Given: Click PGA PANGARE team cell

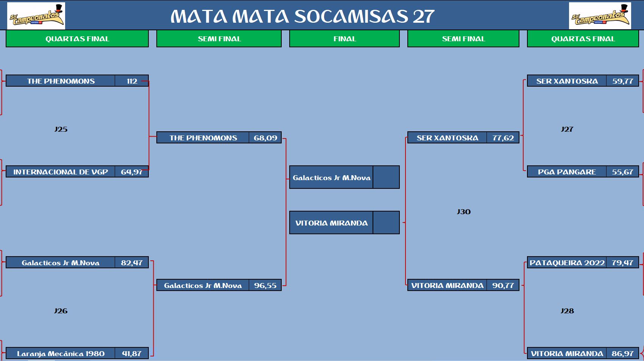Looking at the screenshot, I should coord(567,172).
